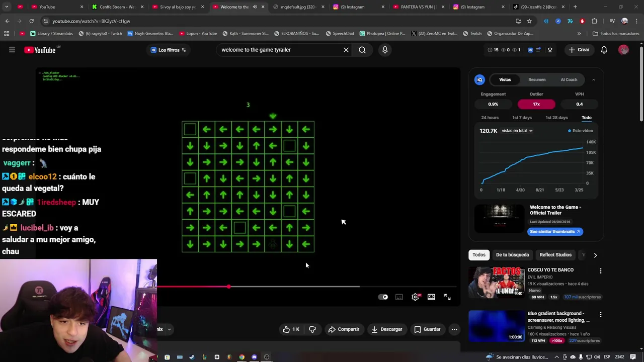
Task: Click Descargar download button
Action: 387,329
